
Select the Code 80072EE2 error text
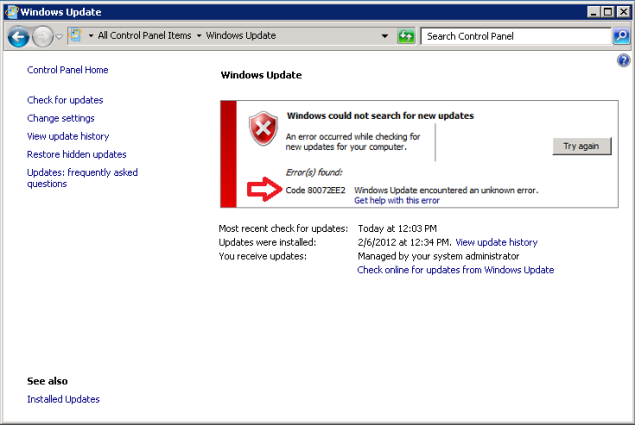[x=315, y=190]
